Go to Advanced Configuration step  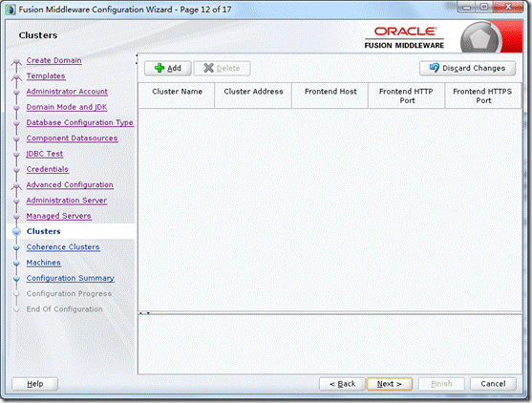[70, 184]
